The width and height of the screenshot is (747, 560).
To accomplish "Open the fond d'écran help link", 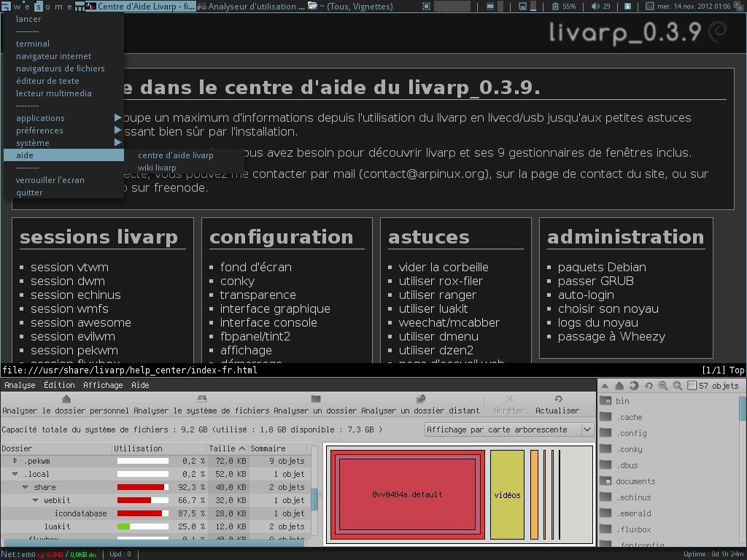I will click(256, 267).
